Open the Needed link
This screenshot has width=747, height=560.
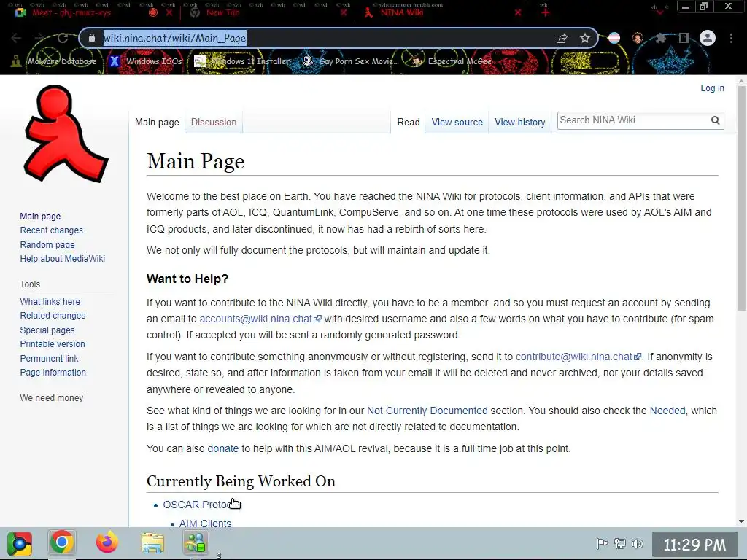click(x=667, y=411)
